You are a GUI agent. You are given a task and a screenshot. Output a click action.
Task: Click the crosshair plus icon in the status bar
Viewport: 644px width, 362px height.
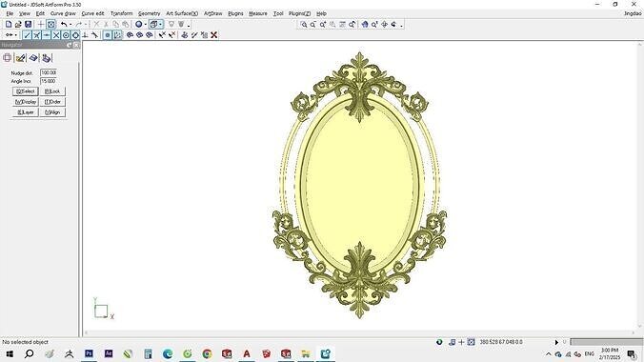pos(461,342)
